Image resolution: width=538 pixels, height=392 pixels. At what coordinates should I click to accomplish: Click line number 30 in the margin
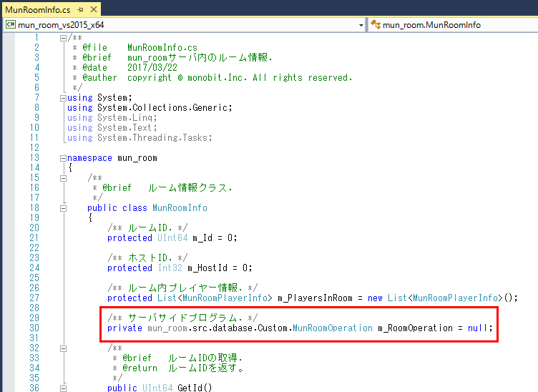pos(34,328)
